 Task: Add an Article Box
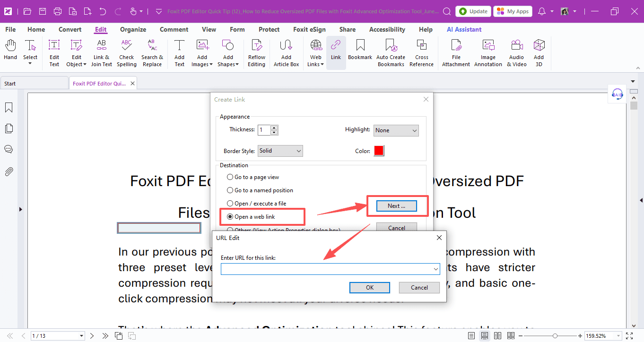point(286,52)
